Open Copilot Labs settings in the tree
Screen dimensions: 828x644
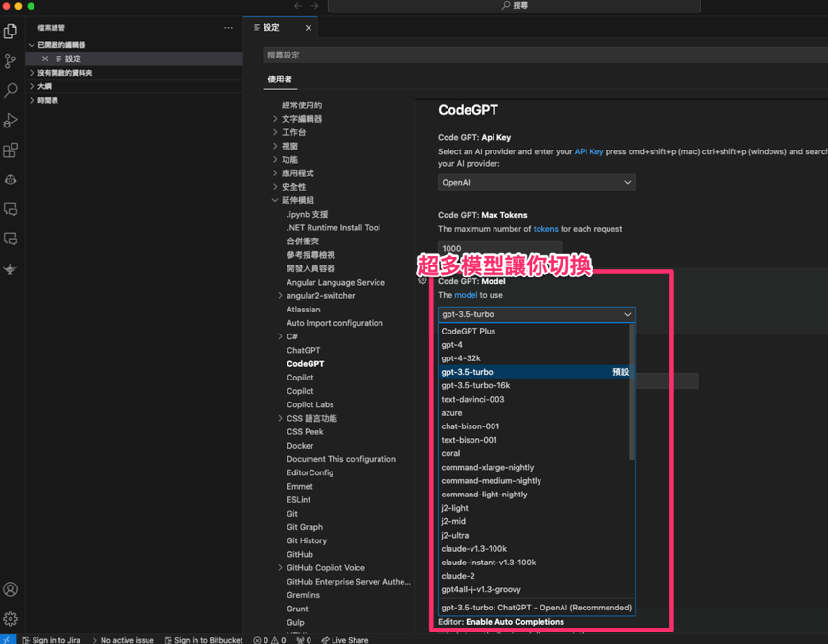(310, 404)
